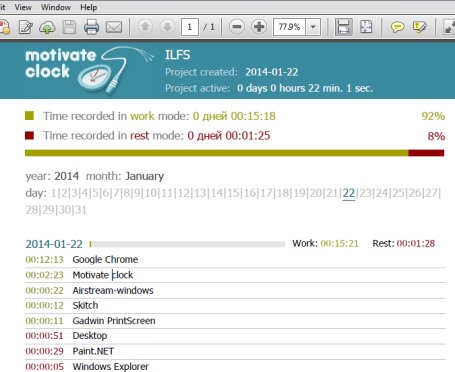
Task: Click the page number input field
Action: click(190, 27)
